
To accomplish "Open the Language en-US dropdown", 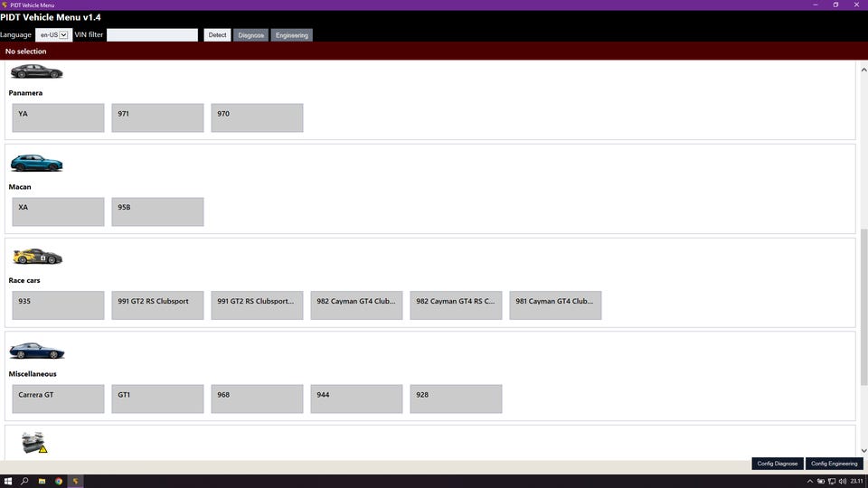I will (x=53, y=35).
